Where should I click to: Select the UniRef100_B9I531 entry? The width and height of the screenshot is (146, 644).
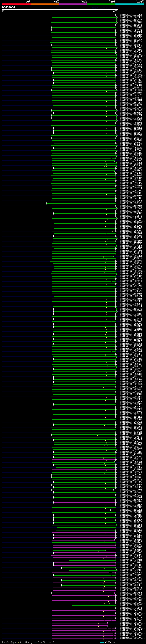tap(131, 309)
